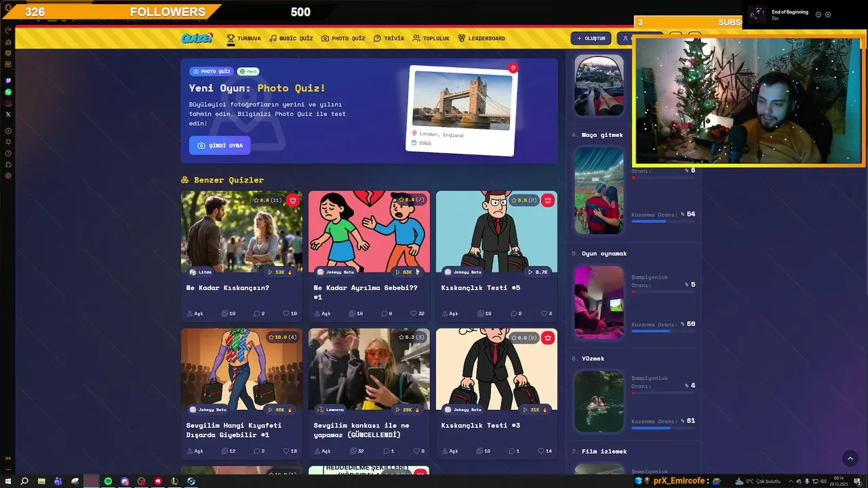This screenshot has height=488, width=868.
Task: Click 5.5 star rating on Kıskançlık Testi #5
Action: [524, 200]
